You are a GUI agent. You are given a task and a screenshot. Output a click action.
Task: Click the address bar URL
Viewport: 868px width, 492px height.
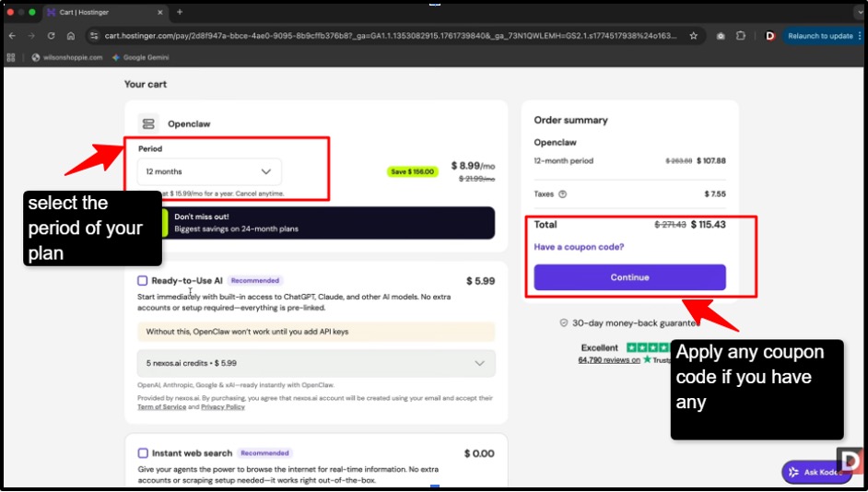pos(391,35)
